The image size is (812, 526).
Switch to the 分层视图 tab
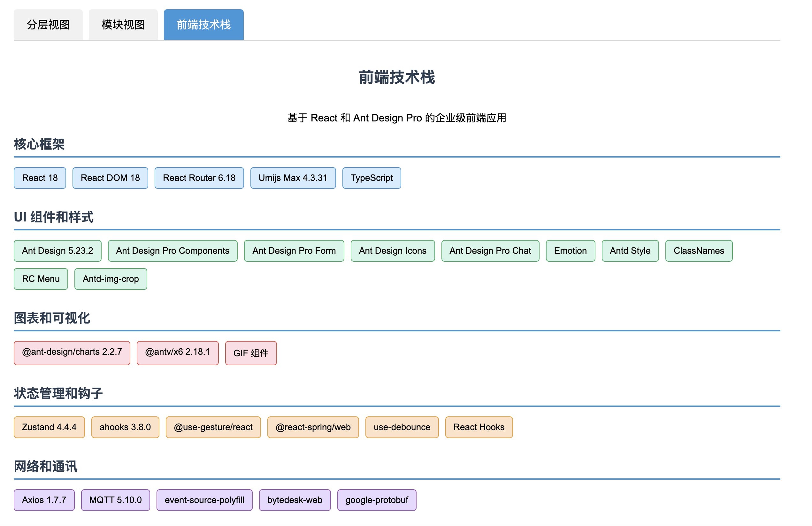pyautogui.click(x=48, y=25)
